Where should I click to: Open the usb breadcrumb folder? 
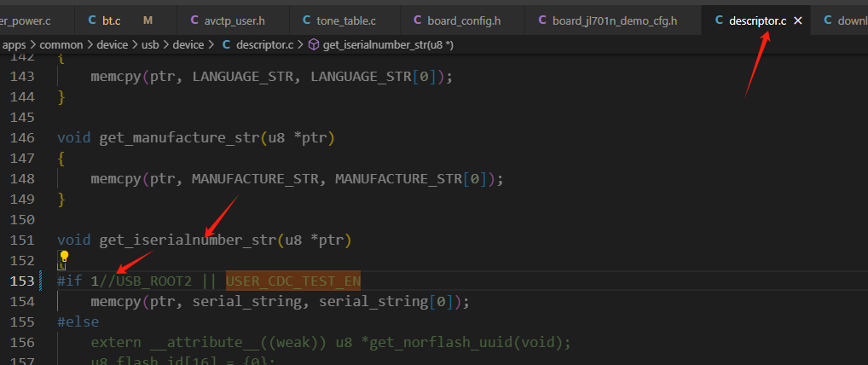coord(150,45)
